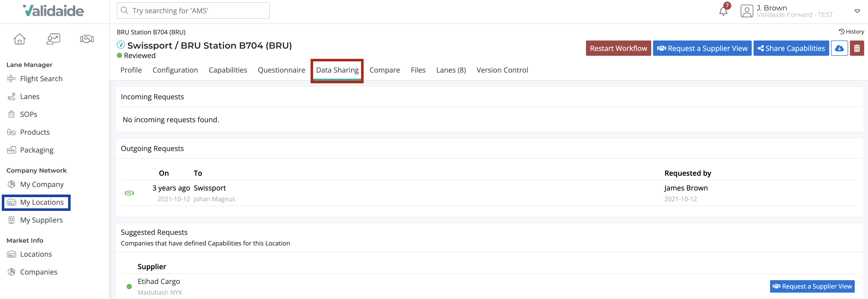Request a Supplier View for Etihad Cargo
Viewport: 868px width, 299px height.
812,287
